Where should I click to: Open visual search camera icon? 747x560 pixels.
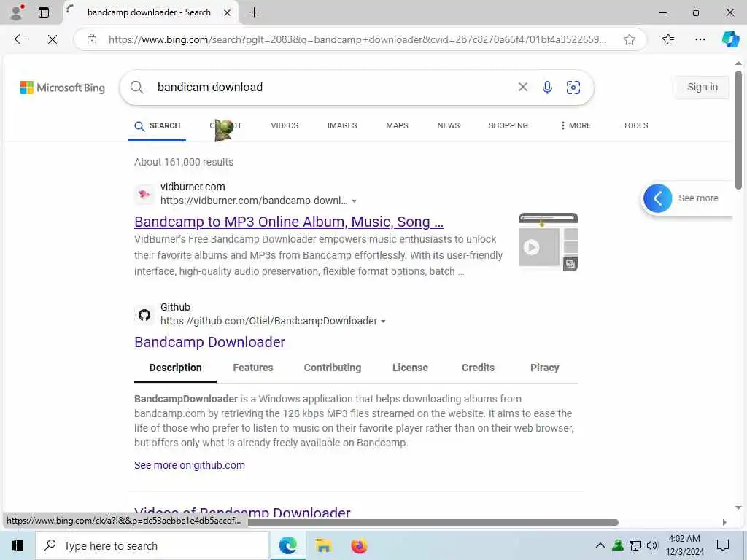click(573, 87)
